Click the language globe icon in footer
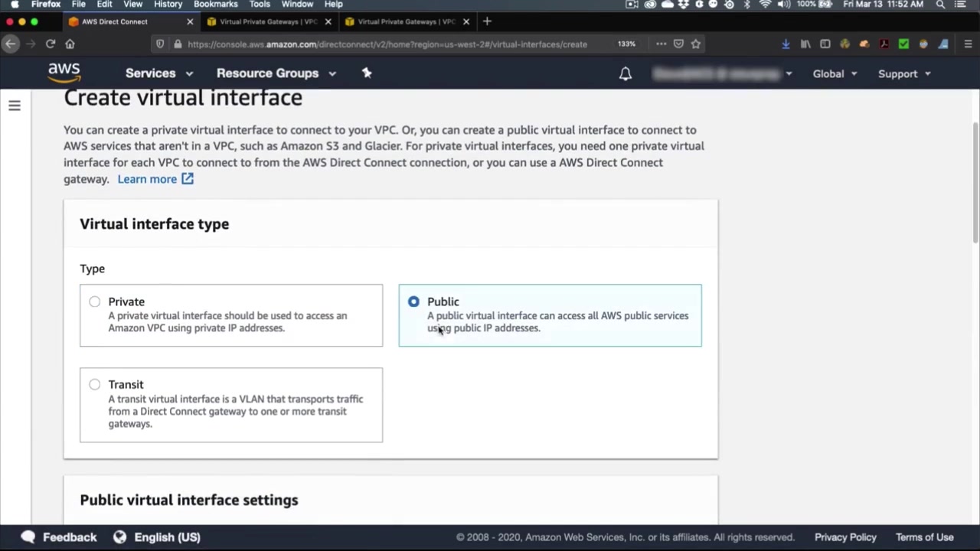The width and height of the screenshot is (980, 551). tap(119, 537)
